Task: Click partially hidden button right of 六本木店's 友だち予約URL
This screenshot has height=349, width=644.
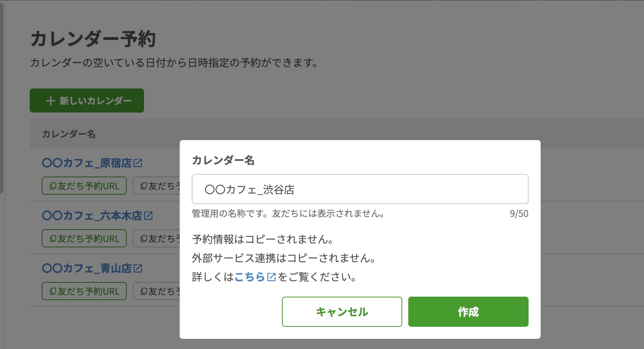Action: 156,239
